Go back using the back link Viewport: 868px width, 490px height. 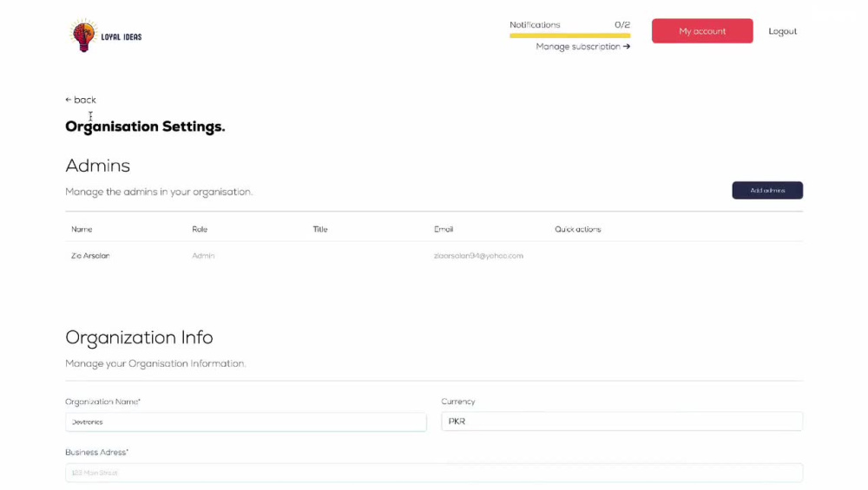click(x=81, y=100)
